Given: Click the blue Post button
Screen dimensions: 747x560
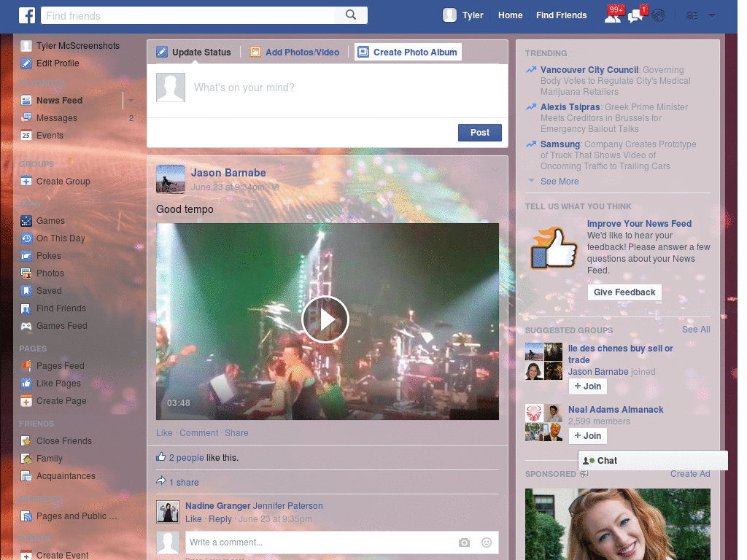Looking at the screenshot, I should [480, 133].
